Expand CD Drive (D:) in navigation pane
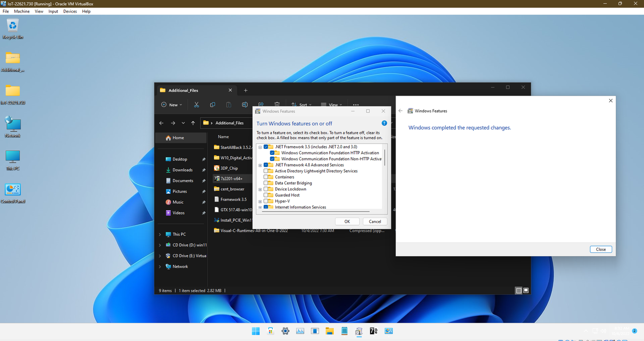Viewport: 644px width, 341px height. click(160, 245)
